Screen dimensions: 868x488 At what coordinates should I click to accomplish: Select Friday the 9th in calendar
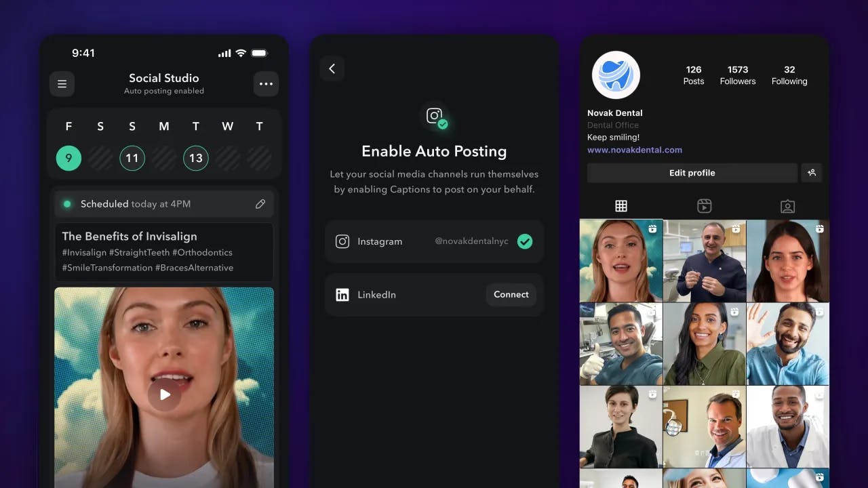pos(68,158)
